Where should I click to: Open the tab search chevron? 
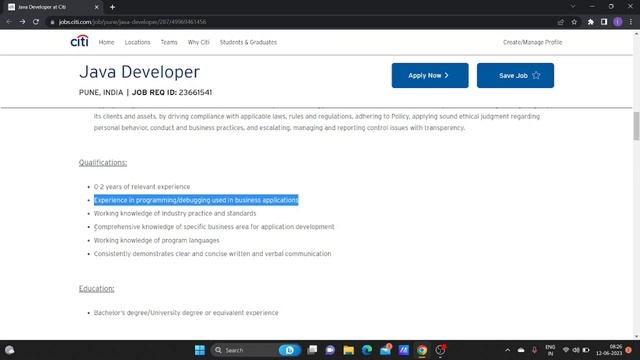pos(573,7)
